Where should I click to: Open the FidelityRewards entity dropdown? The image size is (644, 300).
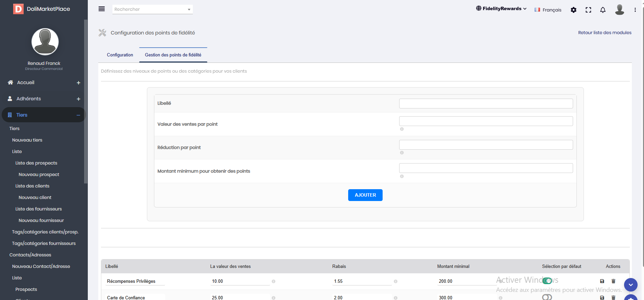(501, 8)
